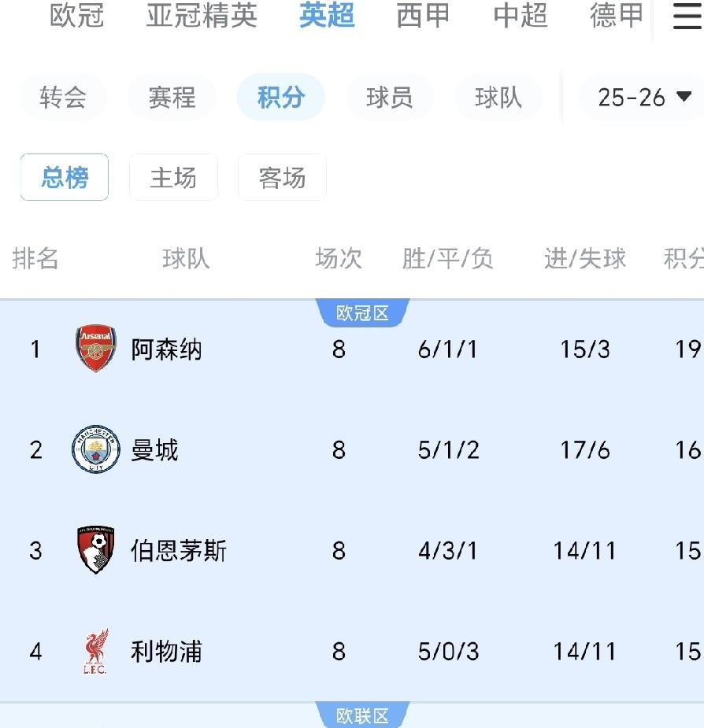Open the 西甲 league tab
The width and height of the screenshot is (704, 728).
[423, 16]
